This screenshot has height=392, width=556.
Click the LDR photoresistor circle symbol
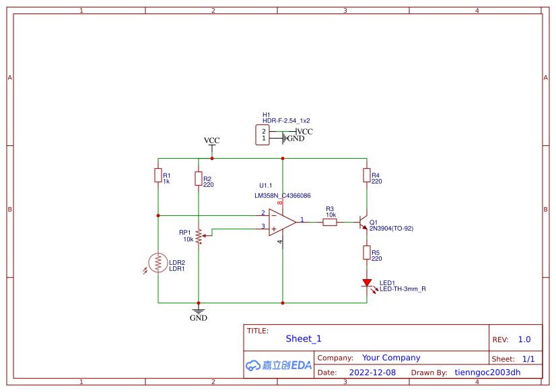[158, 263]
